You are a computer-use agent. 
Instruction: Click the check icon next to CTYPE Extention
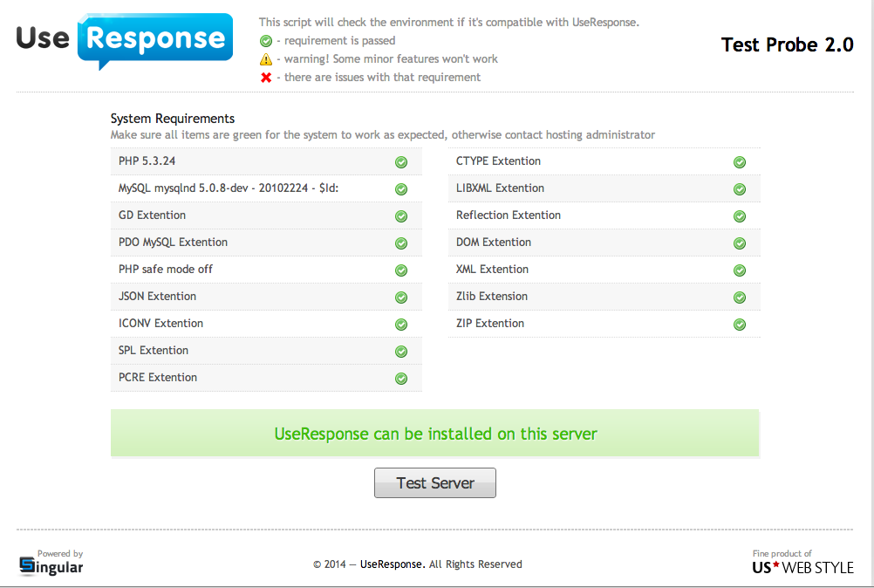coord(739,162)
